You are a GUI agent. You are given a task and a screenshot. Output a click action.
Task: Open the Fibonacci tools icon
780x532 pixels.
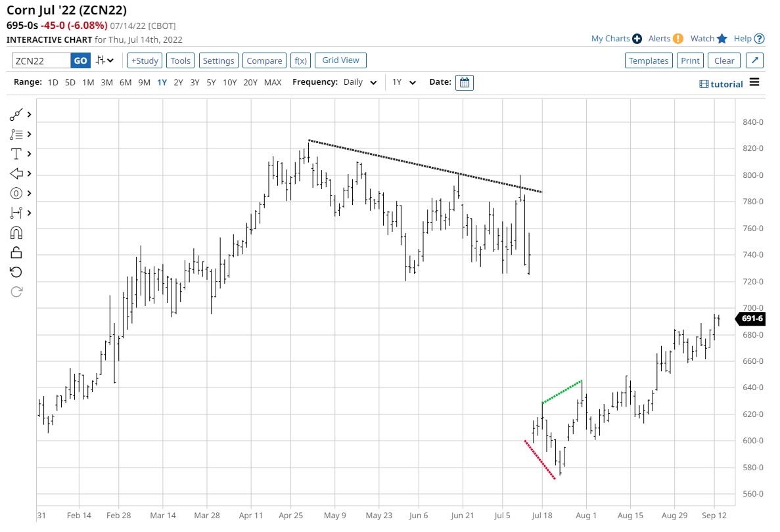[16, 134]
